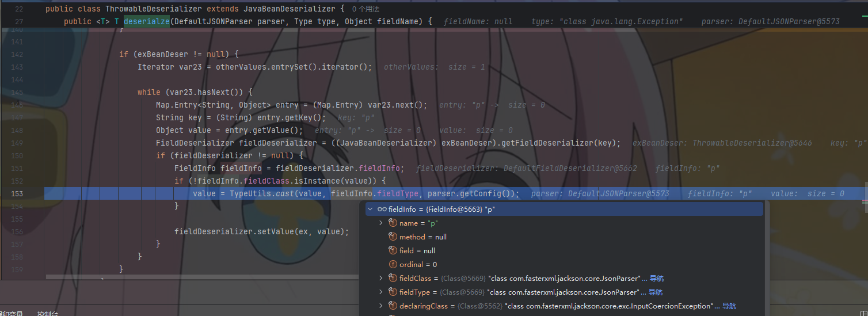Click the fieldClass value "class com.fasterxml.jackson.core.JsonParser"
The width and height of the screenshot is (868, 316).
click(x=564, y=279)
